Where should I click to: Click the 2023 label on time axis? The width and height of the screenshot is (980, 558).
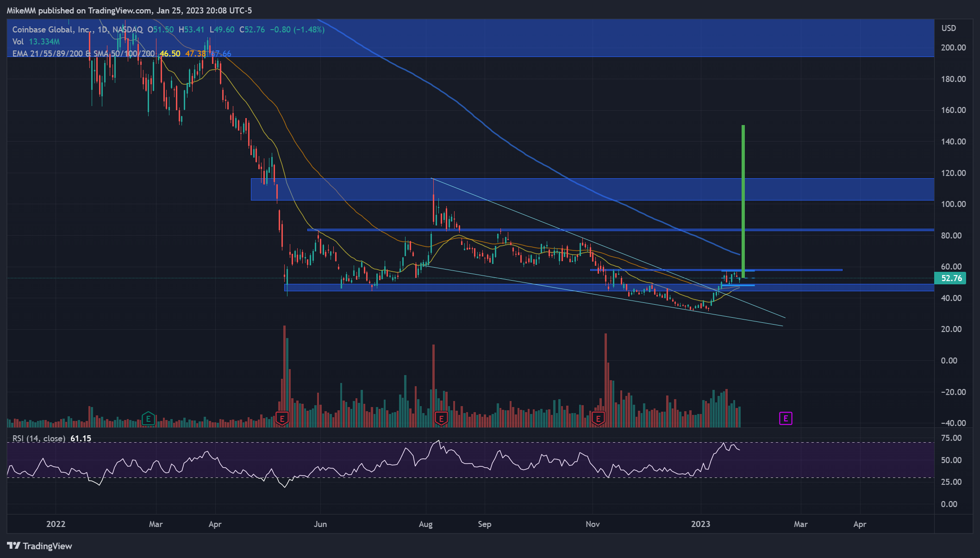point(701,524)
